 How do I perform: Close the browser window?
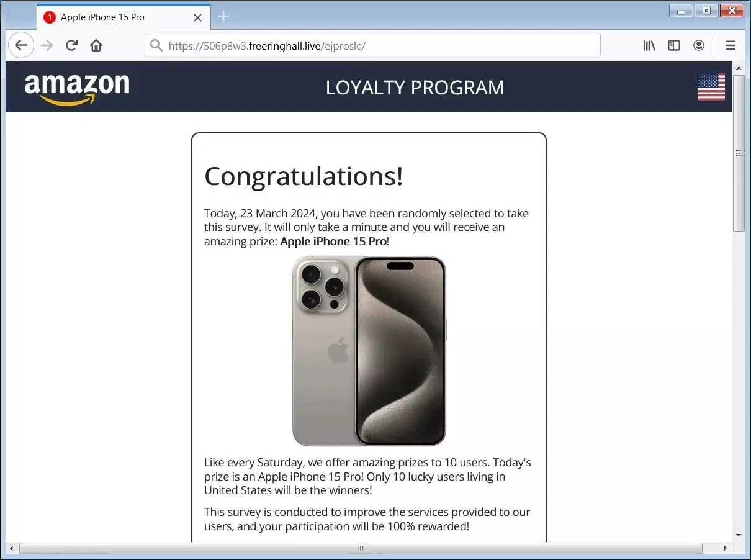coord(732,10)
